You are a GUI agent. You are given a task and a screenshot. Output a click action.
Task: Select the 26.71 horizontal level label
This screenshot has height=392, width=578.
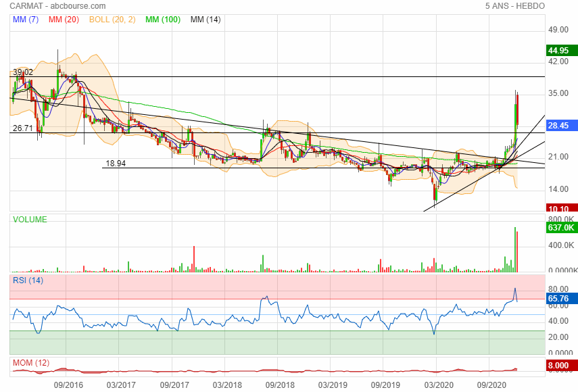pos(23,128)
